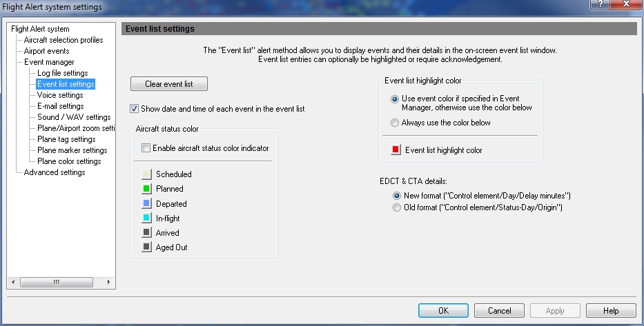
Task: Click the green Planned status color icon
Action: click(146, 189)
